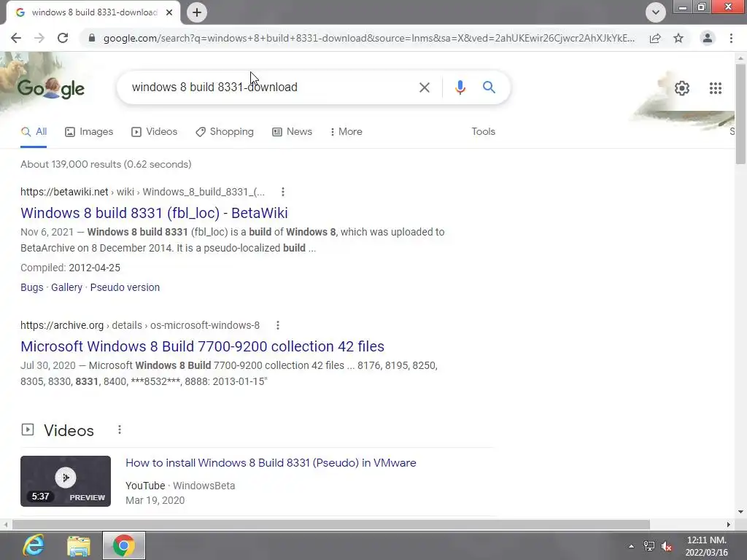
Task: Open a new tab with the plus button
Action: (197, 12)
